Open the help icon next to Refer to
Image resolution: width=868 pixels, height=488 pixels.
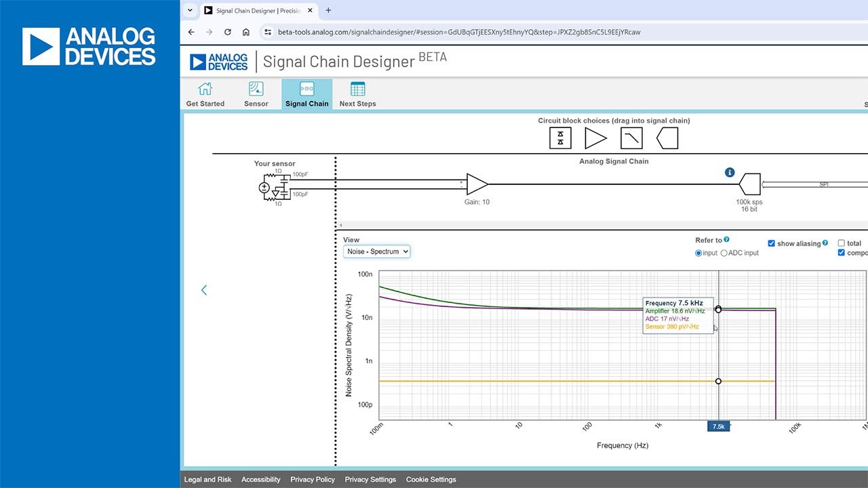coord(727,239)
